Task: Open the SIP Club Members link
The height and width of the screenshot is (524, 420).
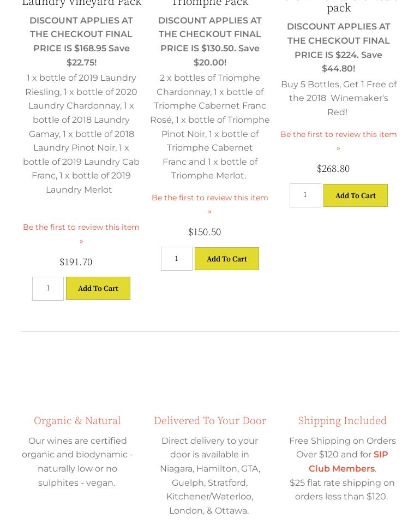Action: click(348, 462)
